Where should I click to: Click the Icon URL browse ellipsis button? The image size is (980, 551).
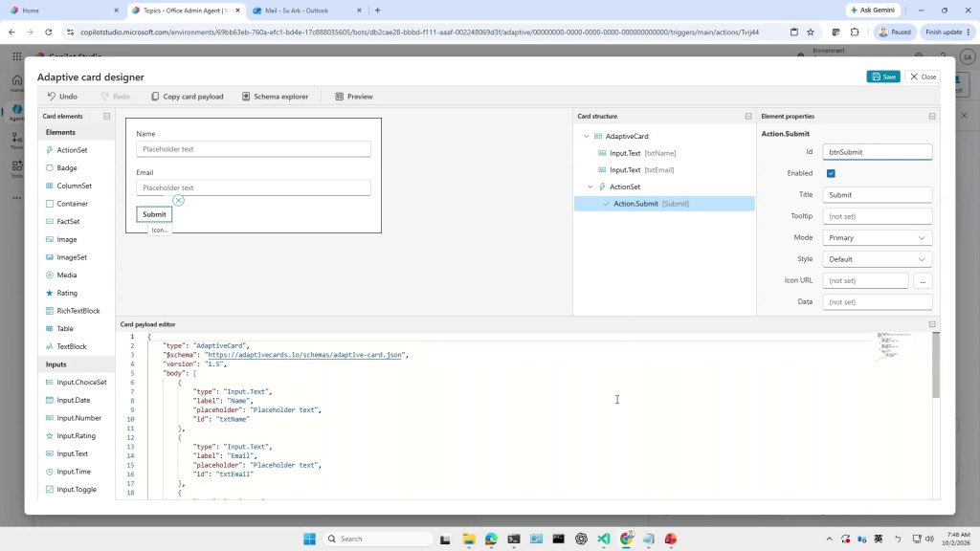coord(923,281)
